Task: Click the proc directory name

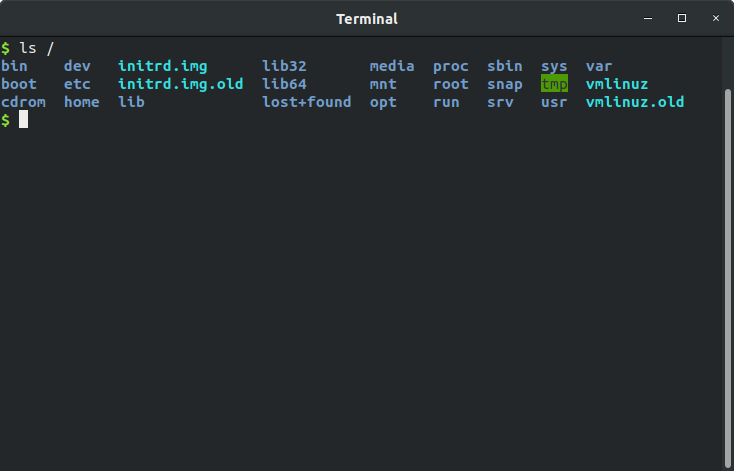Action: [x=451, y=66]
